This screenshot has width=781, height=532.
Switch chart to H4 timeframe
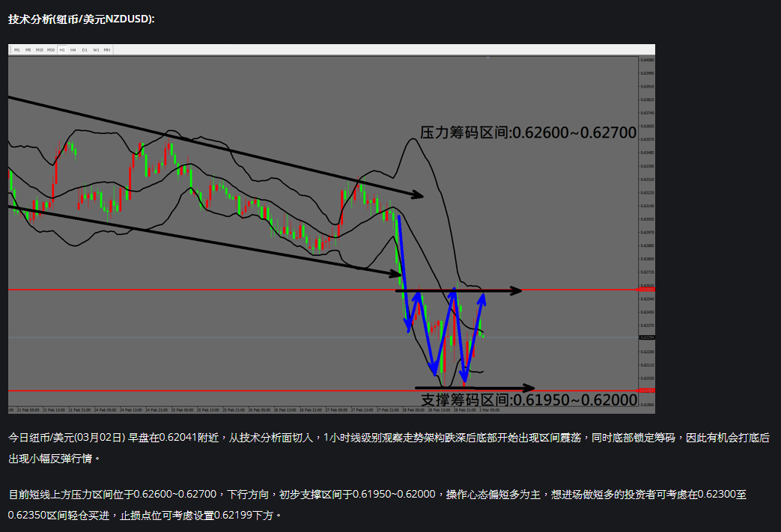click(73, 50)
